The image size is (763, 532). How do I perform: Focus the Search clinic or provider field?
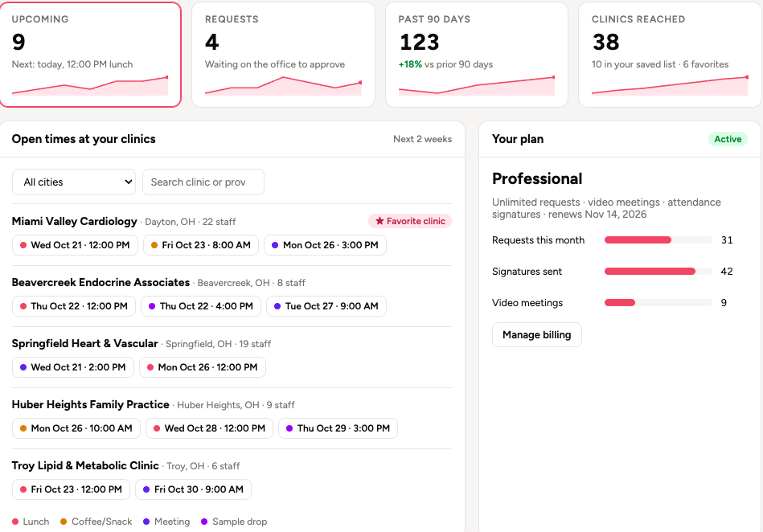[x=203, y=182]
